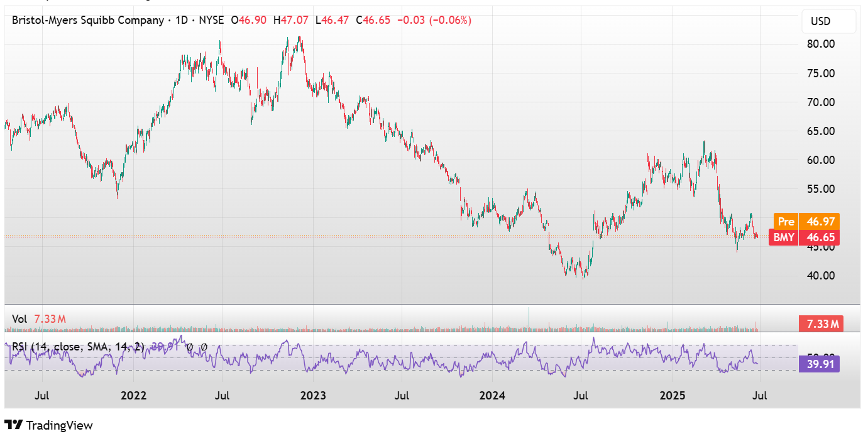868x434 pixels.
Task: Click the 2023 label on the time axis
Action: point(313,396)
